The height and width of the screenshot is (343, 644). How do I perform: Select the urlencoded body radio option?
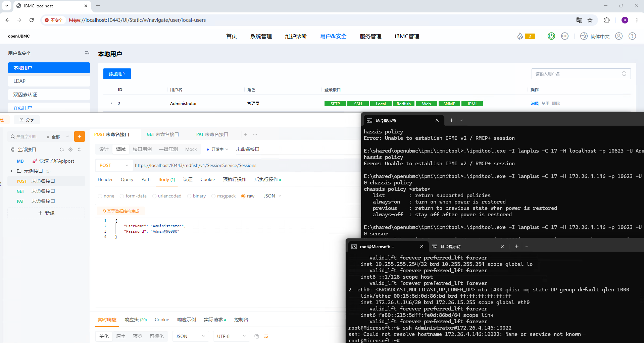click(x=154, y=196)
